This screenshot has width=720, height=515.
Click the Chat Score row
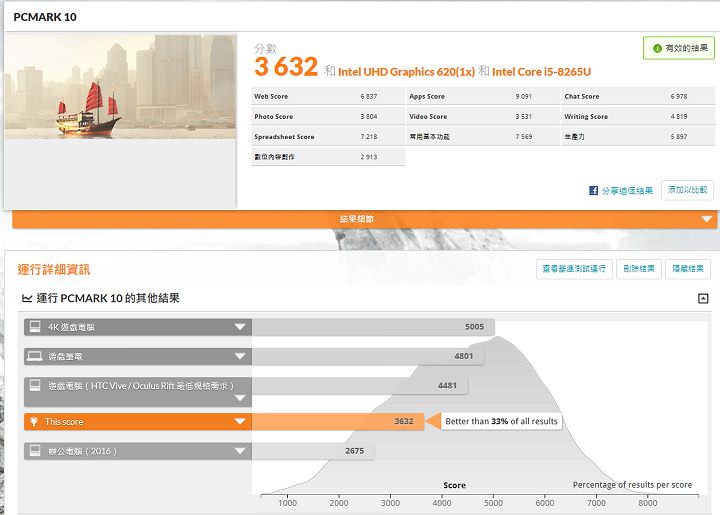pos(638,96)
